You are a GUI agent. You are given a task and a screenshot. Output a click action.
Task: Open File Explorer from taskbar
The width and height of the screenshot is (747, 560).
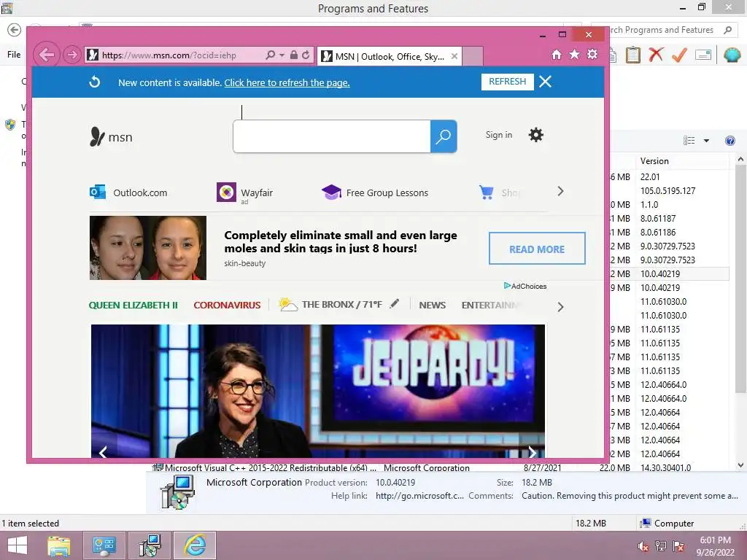click(59, 545)
